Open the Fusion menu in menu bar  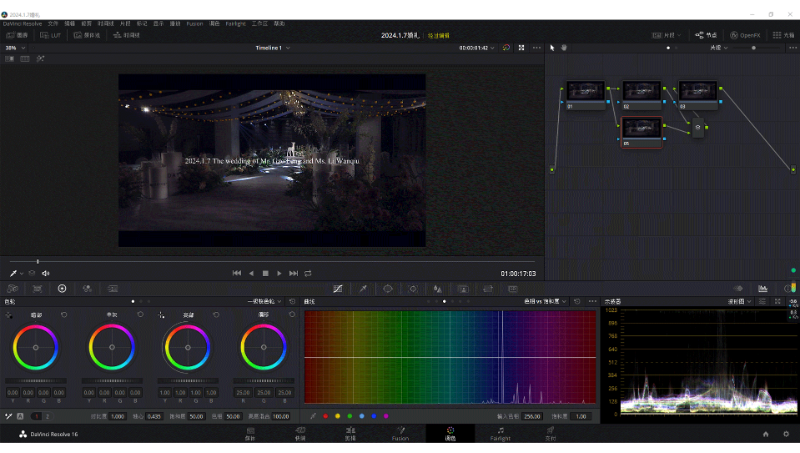tap(194, 23)
